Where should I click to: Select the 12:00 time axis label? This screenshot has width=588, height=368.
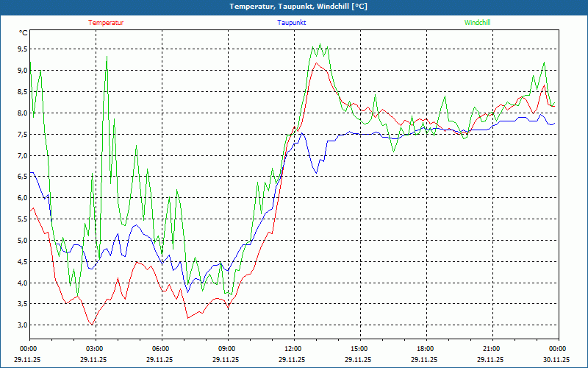pos(293,349)
